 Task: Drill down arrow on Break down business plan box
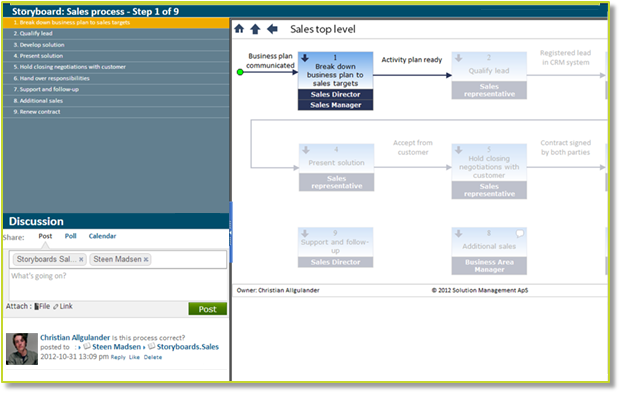coord(305,58)
